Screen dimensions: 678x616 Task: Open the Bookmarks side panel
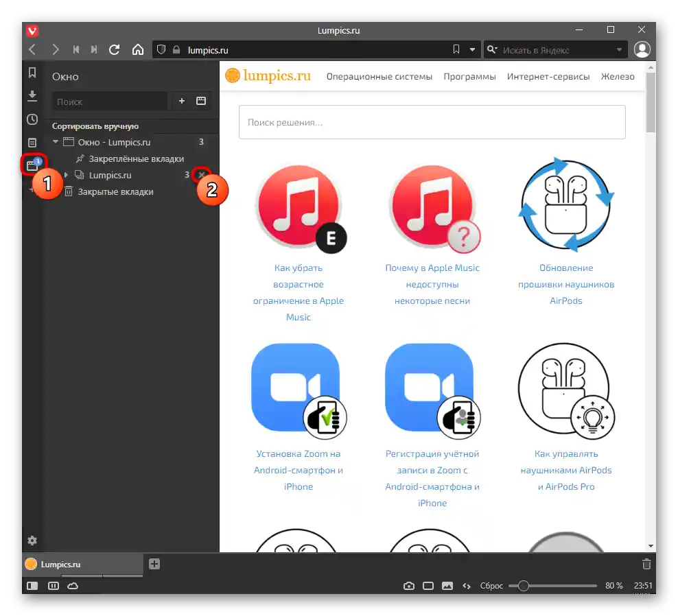coord(32,73)
